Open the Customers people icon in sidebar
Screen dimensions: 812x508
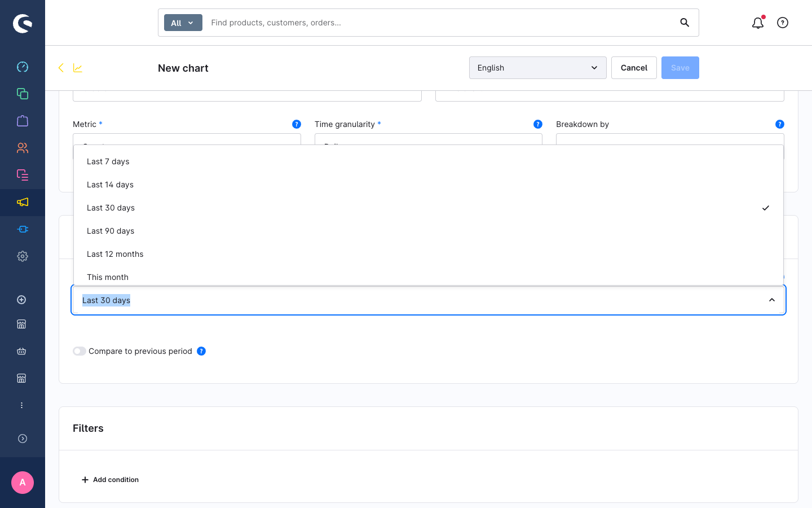coord(23,148)
